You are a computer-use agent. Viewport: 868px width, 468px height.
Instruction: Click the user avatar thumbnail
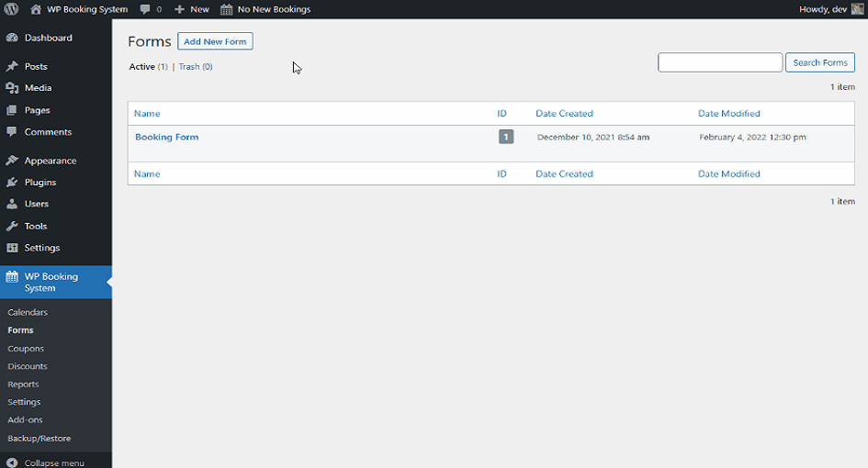(x=858, y=9)
